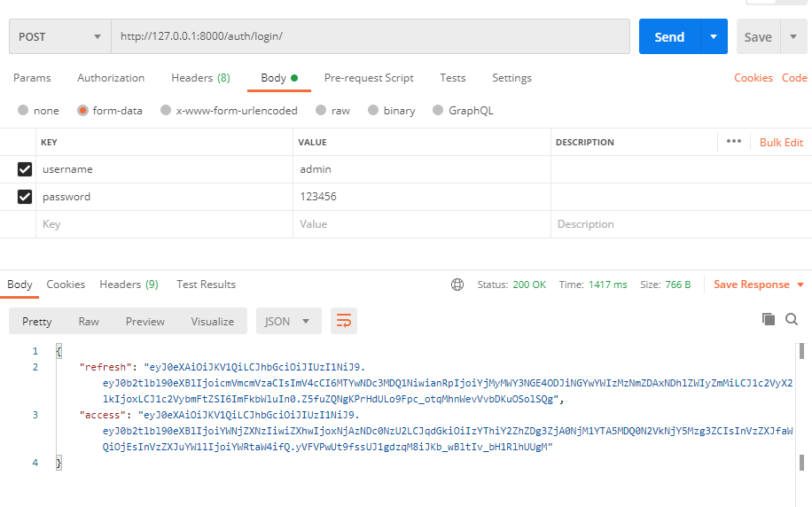Click the empty Key placeholder field
The height and width of the screenshot is (507, 812).
click(164, 224)
